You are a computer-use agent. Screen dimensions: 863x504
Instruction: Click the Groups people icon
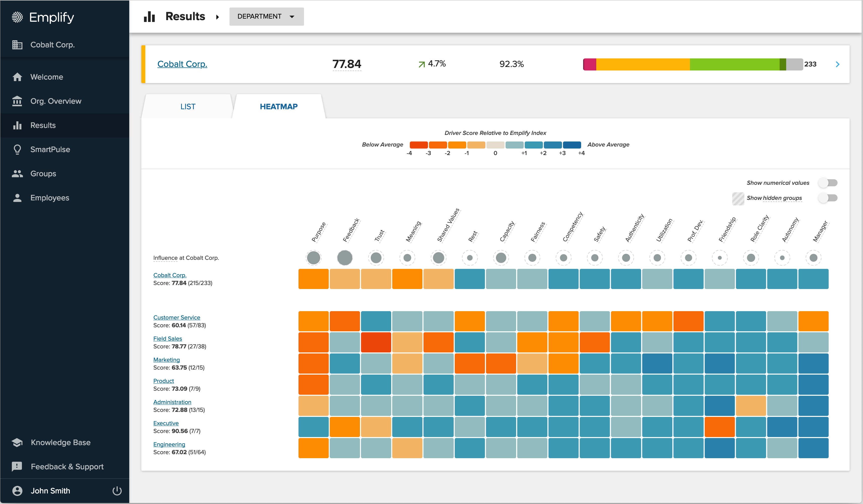(x=17, y=174)
